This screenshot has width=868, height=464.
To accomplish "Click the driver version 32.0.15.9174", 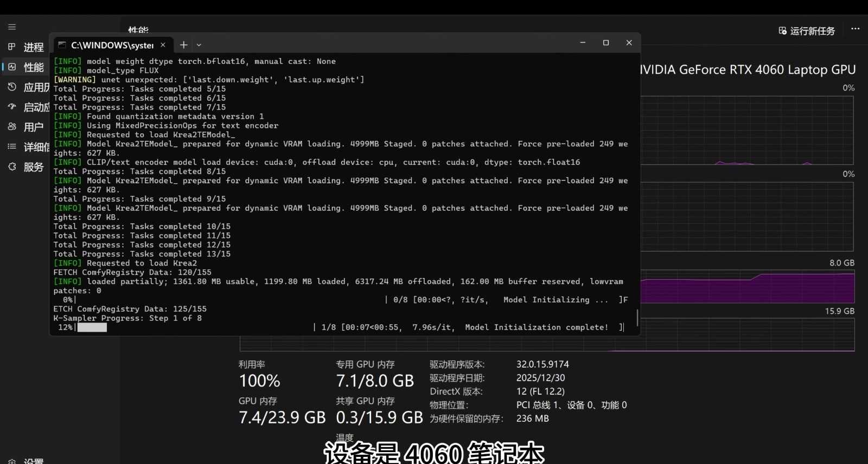I will click(x=542, y=364).
